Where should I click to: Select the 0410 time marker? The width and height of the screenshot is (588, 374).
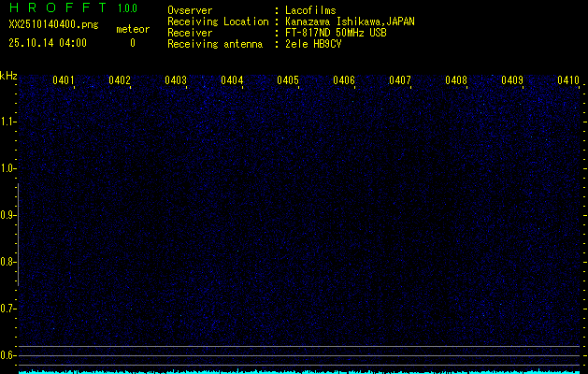pos(568,80)
